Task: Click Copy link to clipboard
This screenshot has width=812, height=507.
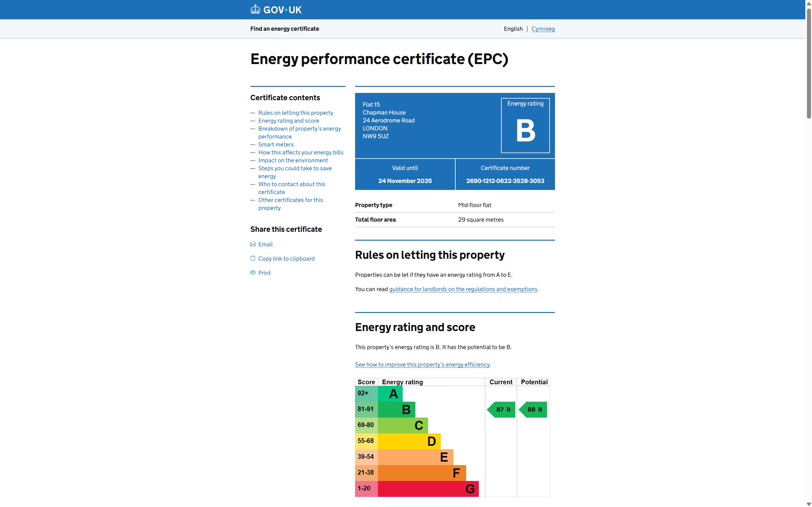Action: point(286,258)
